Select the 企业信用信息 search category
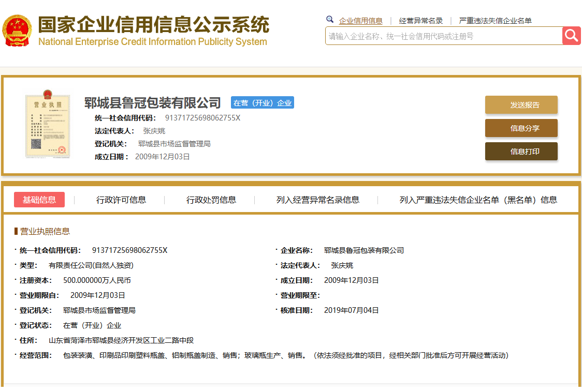Viewport: 582px width, 392px height. click(x=360, y=21)
